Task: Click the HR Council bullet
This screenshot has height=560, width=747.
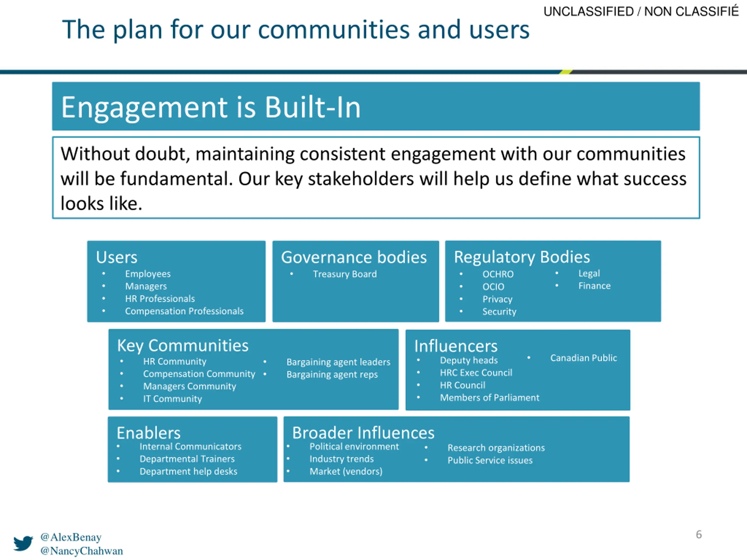Action: click(463, 385)
